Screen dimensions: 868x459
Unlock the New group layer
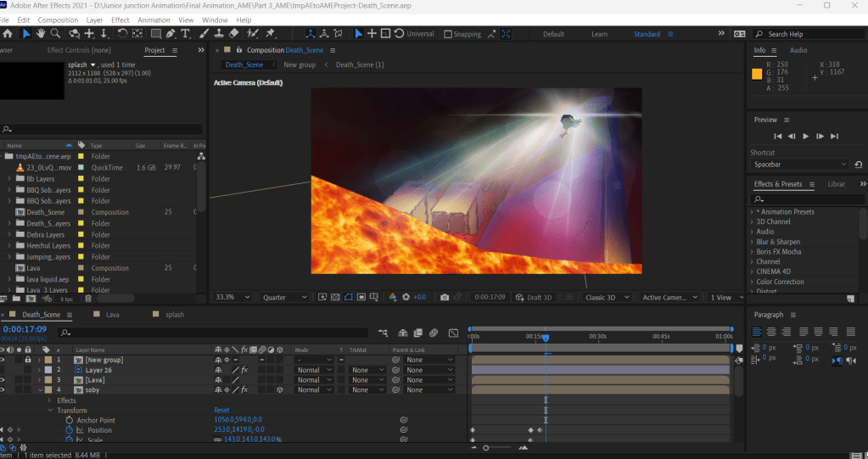[27, 360]
